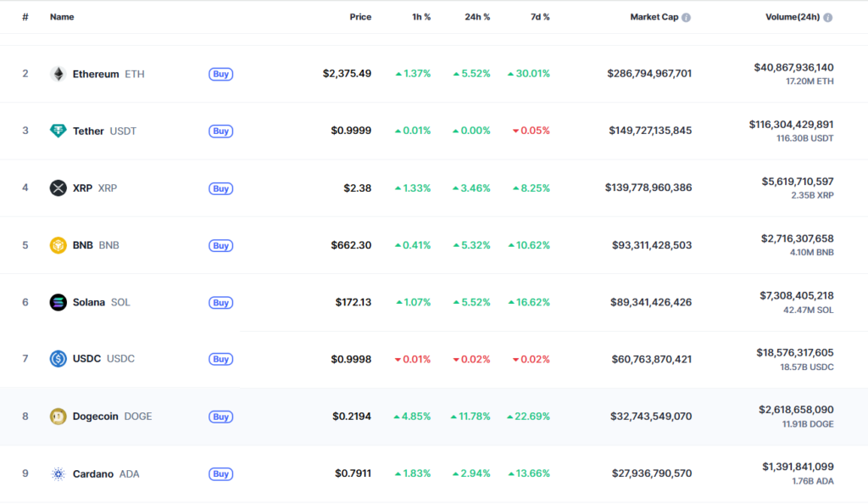
Task: Open the Solana SOL coin page
Action: point(102,302)
